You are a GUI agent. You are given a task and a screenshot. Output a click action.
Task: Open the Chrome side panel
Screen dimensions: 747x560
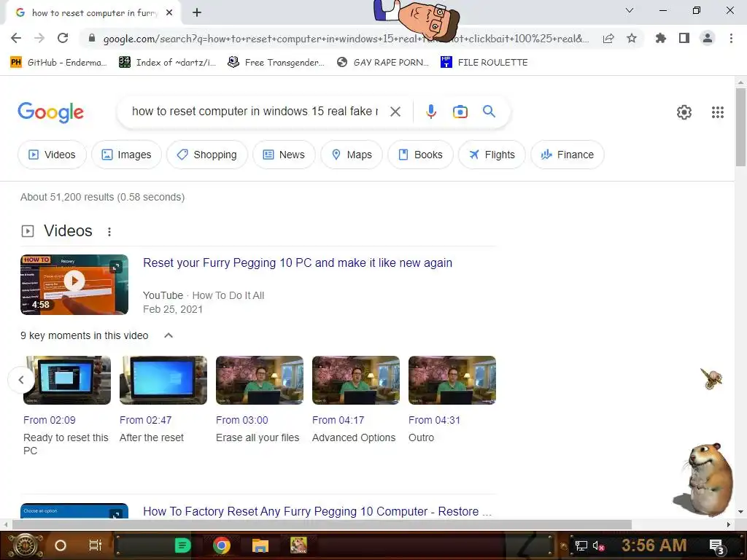pyautogui.click(x=684, y=38)
